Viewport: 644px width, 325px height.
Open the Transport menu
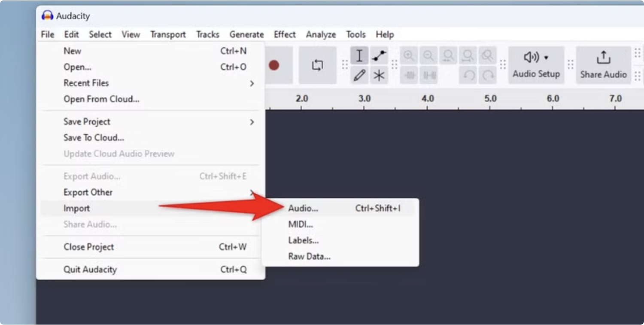168,34
